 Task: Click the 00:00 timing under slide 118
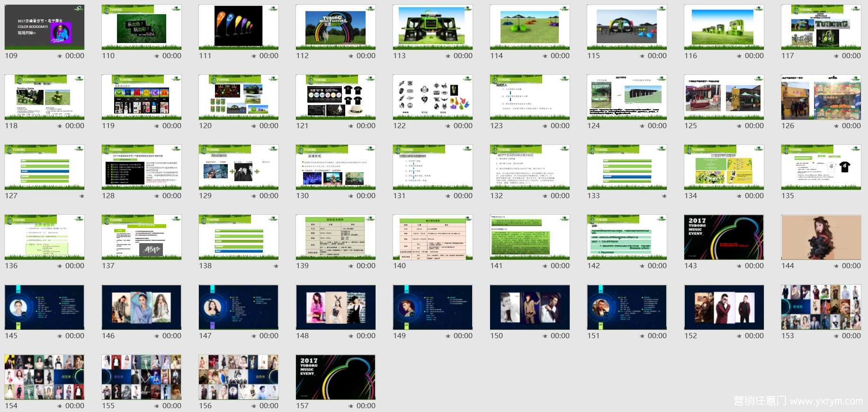75,126
